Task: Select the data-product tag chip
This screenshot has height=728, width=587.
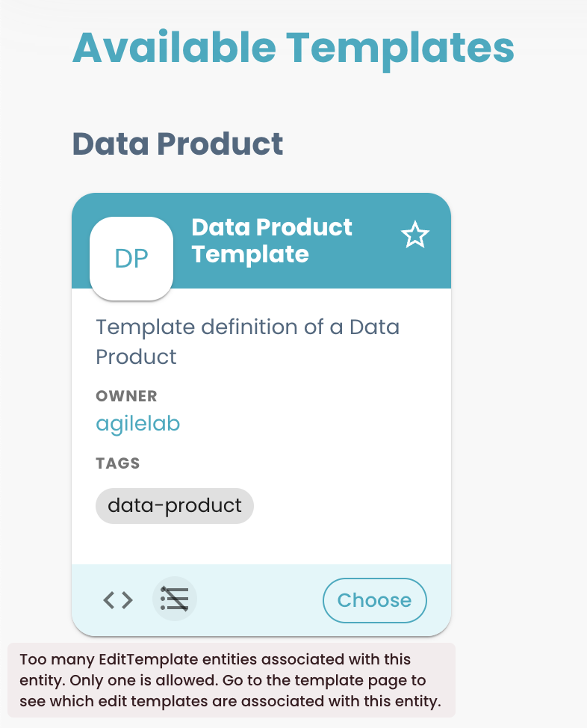Action: tap(175, 506)
